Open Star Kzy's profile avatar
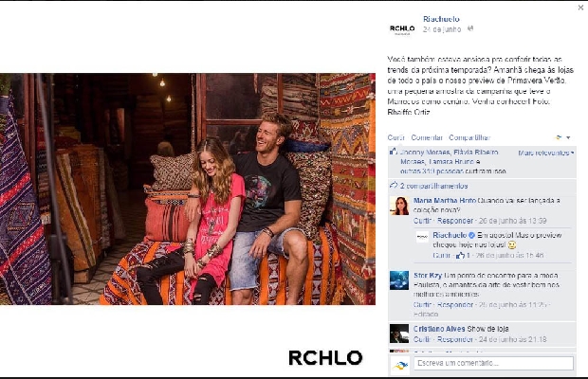This screenshot has width=588, height=379. [399, 280]
